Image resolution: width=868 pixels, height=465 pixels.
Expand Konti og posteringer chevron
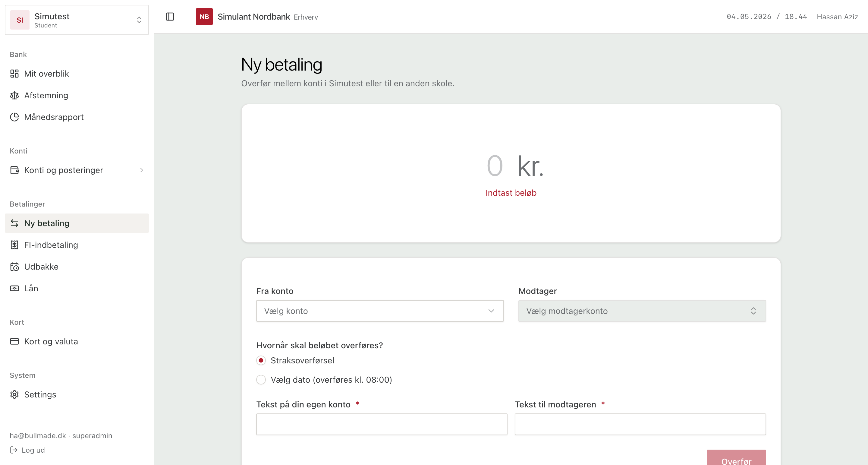tap(142, 170)
